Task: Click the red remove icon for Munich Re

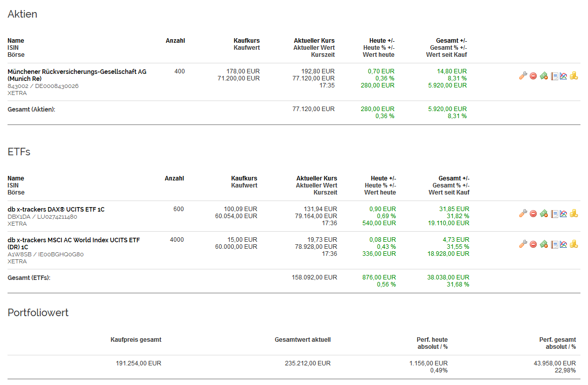Action: 533,76
